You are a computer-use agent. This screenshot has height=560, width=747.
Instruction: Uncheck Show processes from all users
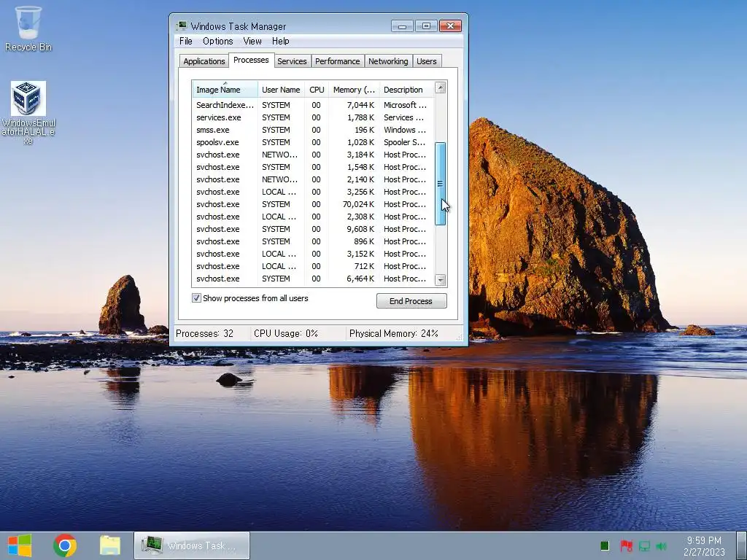coord(196,298)
